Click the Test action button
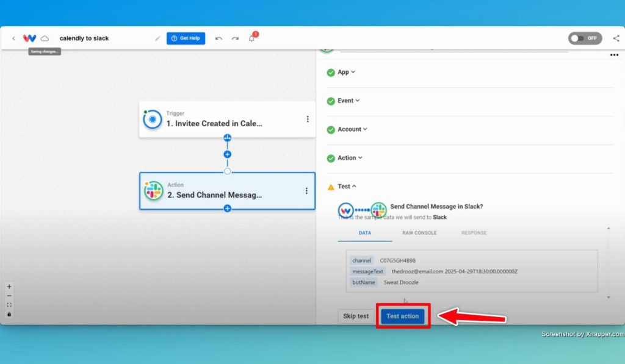625x364 pixels. [403, 316]
